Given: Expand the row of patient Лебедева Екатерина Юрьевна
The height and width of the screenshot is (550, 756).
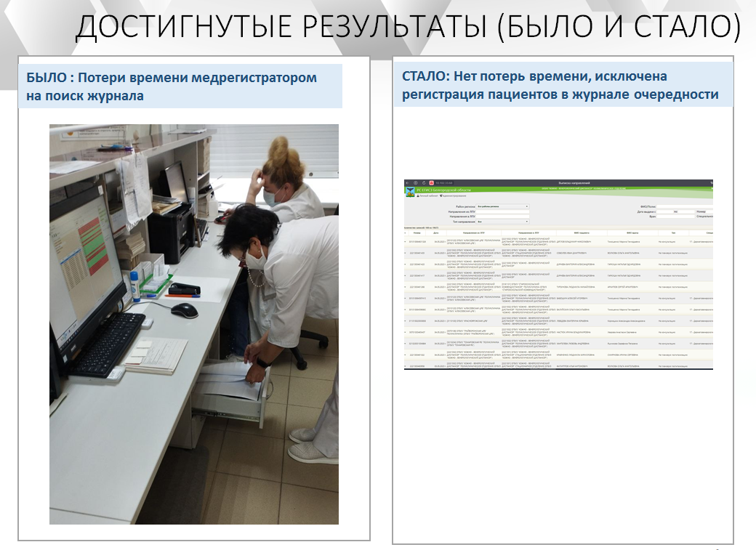Looking at the screenshot, I should tap(405, 320).
